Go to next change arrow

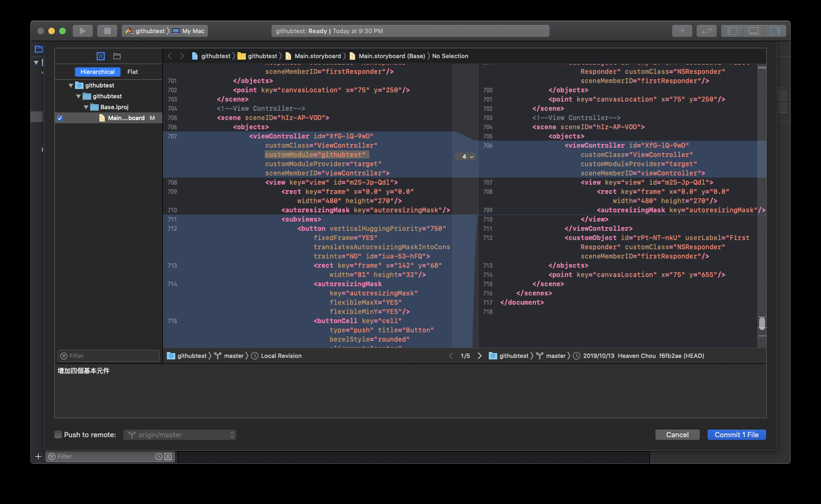pos(479,356)
